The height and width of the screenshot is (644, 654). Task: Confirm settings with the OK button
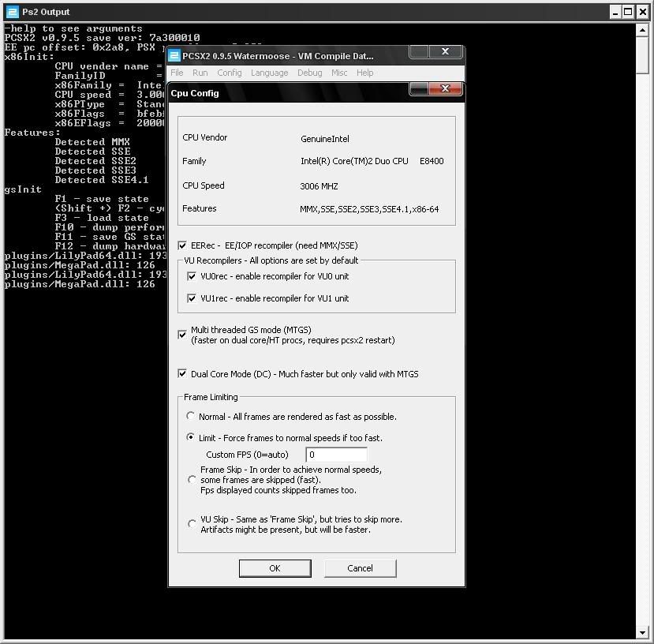click(x=275, y=567)
